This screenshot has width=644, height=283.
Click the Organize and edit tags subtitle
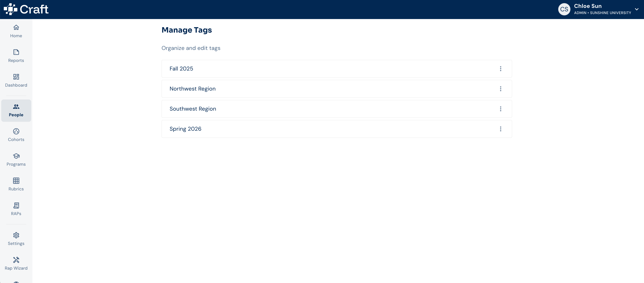tap(191, 48)
